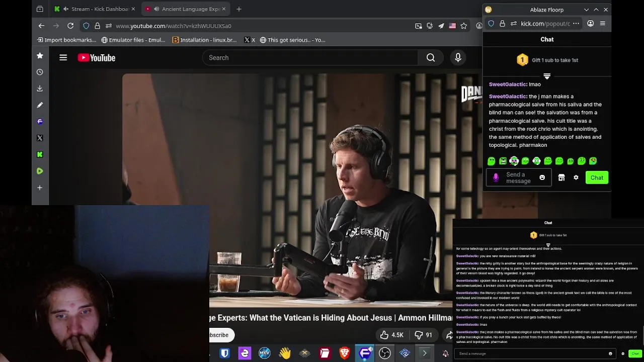Go to the YouTube home logo
The image size is (644, 362).
97,58
